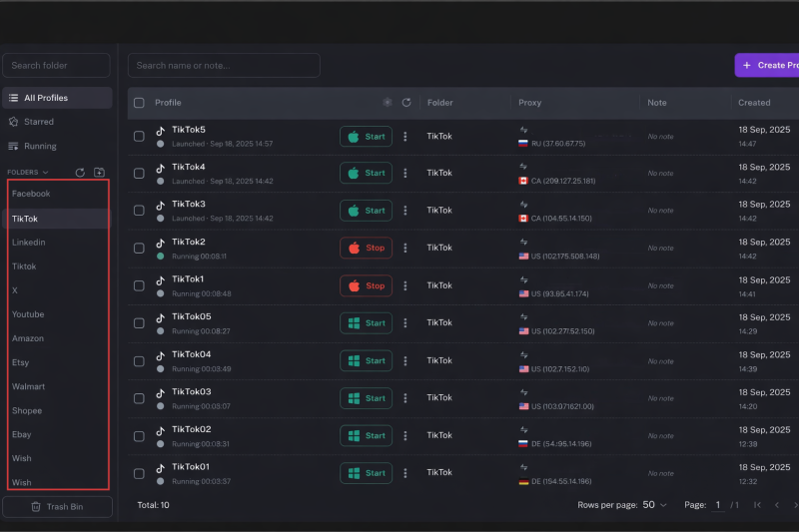Click the Search name or note field
The height and width of the screenshot is (532, 799).
[x=224, y=66]
